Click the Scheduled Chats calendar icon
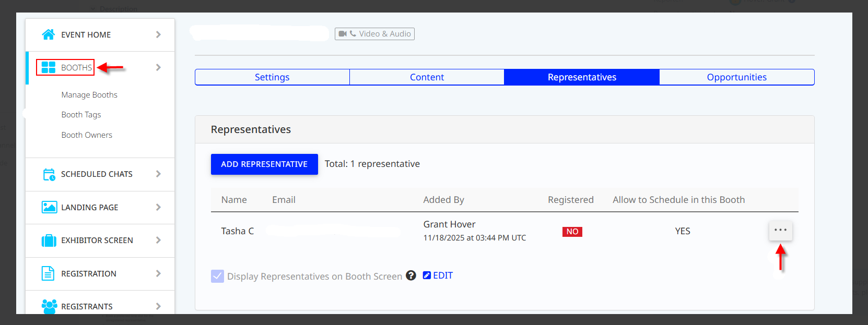This screenshot has width=868, height=325. click(x=49, y=174)
